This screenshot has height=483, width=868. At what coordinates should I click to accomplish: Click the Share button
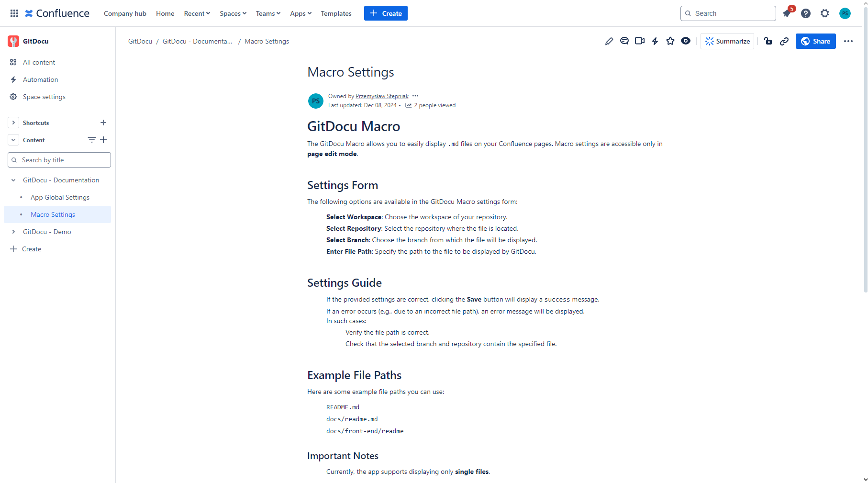(x=816, y=41)
